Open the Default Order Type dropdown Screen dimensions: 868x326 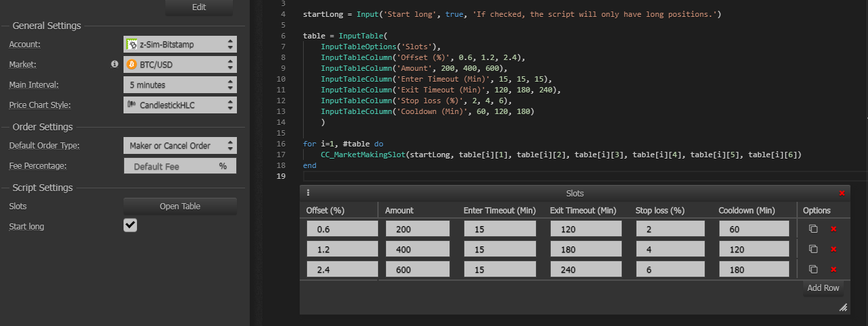[180, 146]
